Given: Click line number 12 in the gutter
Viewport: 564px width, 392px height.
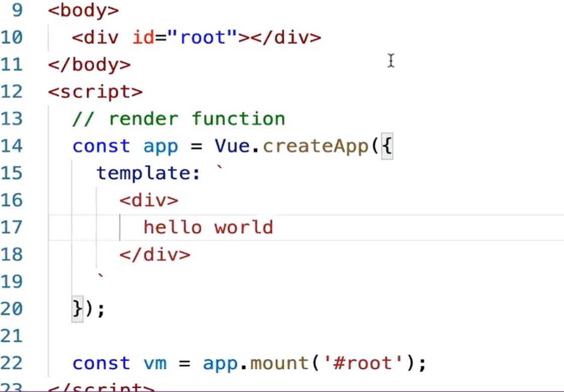Looking at the screenshot, I should (12, 92).
